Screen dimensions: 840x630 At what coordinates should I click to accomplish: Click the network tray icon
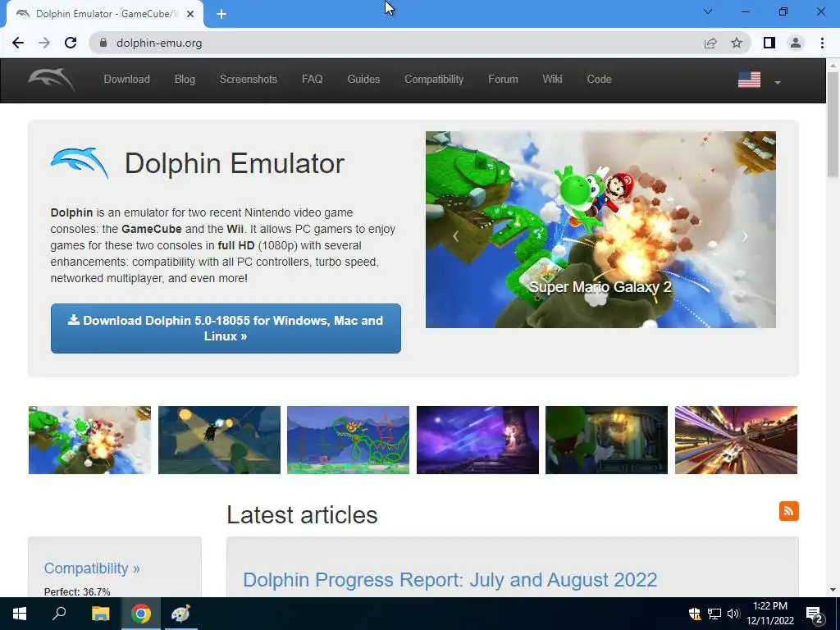tap(714, 614)
